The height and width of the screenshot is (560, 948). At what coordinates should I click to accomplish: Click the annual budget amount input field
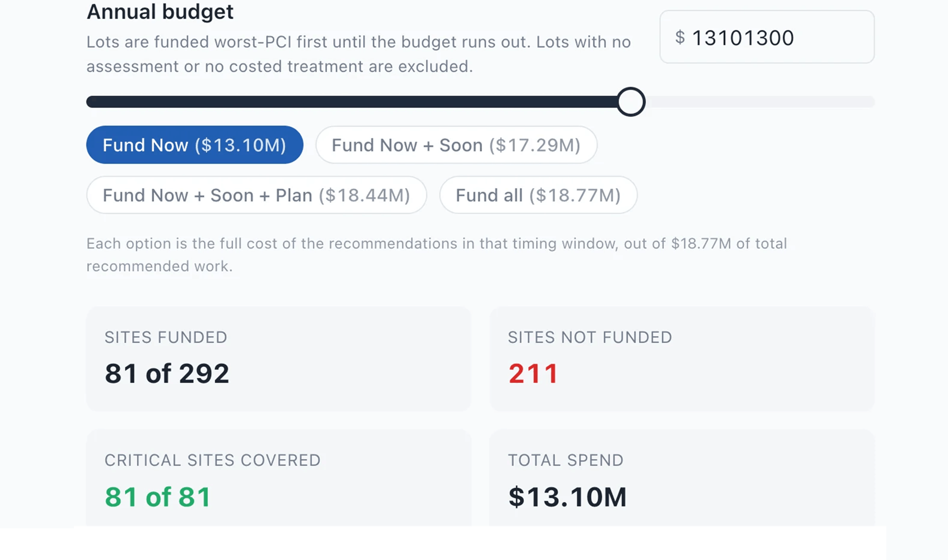point(766,37)
